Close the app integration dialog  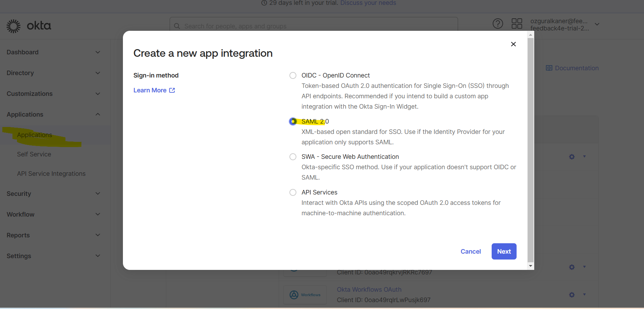513,44
